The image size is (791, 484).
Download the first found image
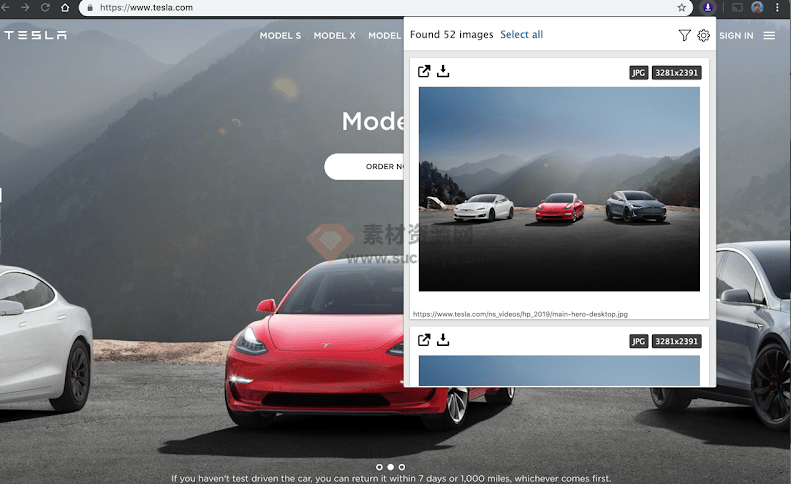(443, 72)
